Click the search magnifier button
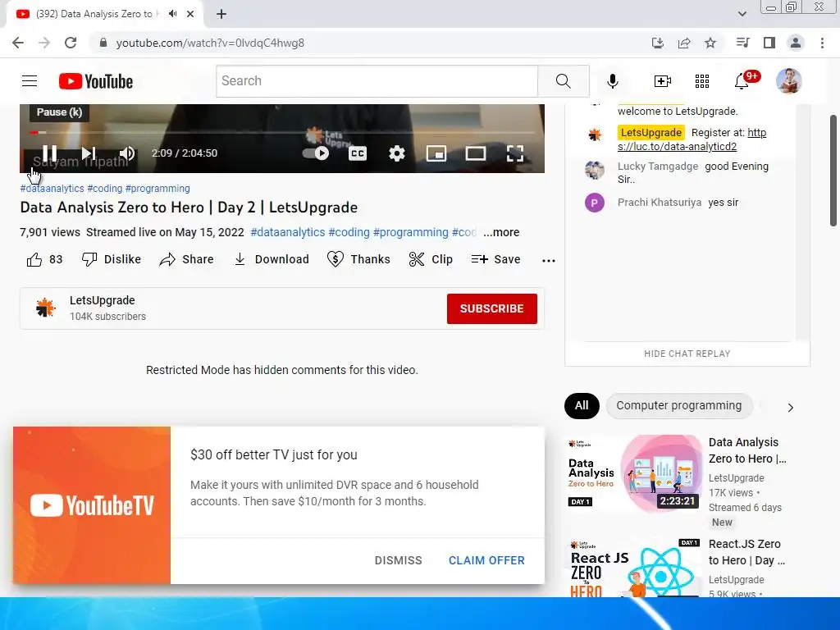This screenshot has height=630, width=840. tap(563, 81)
